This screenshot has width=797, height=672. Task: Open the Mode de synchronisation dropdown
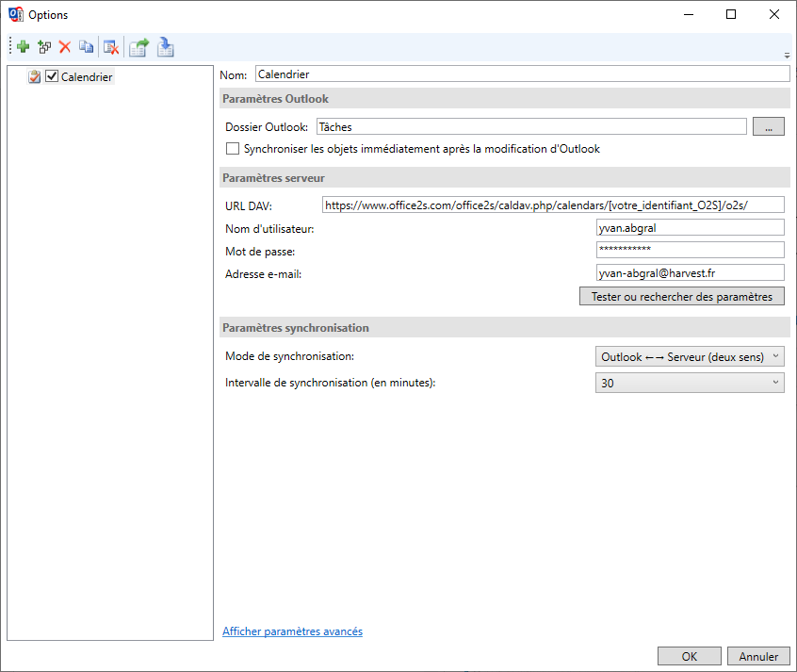[690, 357]
